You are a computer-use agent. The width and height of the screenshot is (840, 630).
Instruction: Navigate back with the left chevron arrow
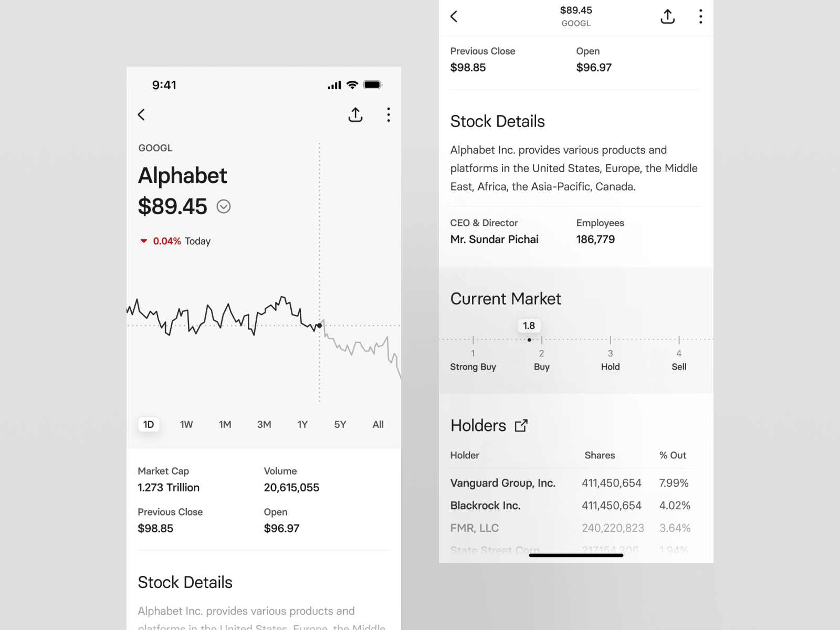pyautogui.click(x=141, y=114)
